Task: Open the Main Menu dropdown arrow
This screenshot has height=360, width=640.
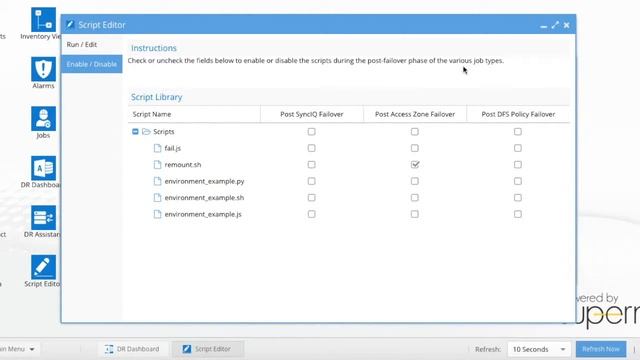Action: point(32,349)
